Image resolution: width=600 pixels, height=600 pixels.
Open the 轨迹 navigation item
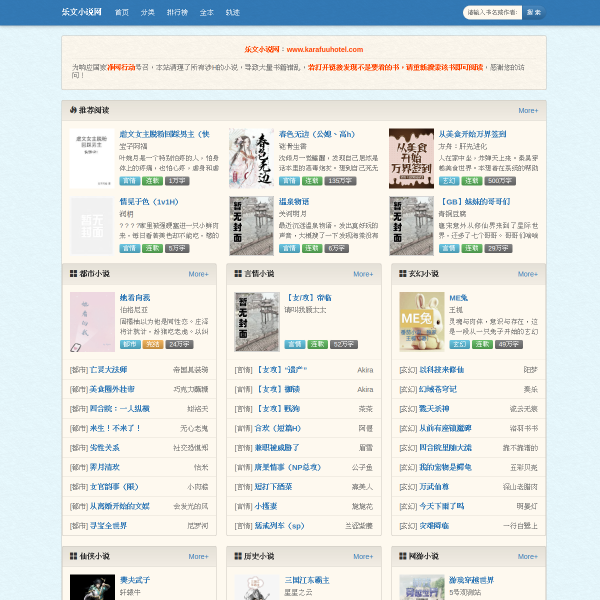point(233,13)
